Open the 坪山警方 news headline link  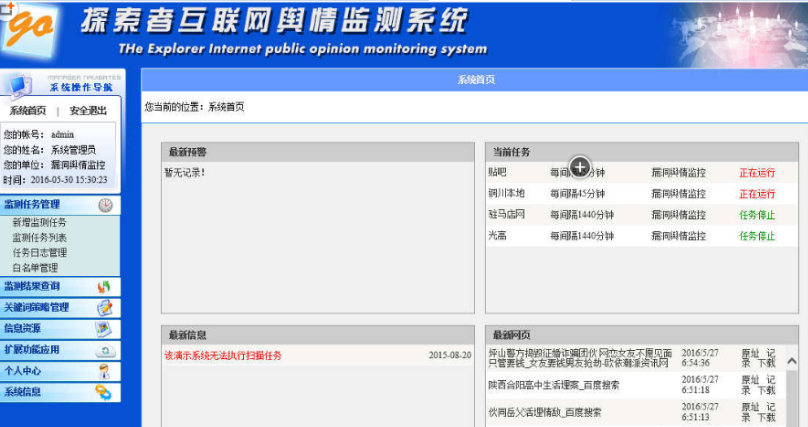tap(580, 358)
